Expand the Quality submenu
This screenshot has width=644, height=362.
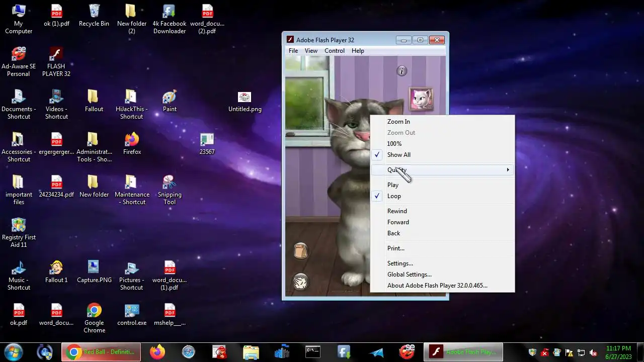[443, 170]
